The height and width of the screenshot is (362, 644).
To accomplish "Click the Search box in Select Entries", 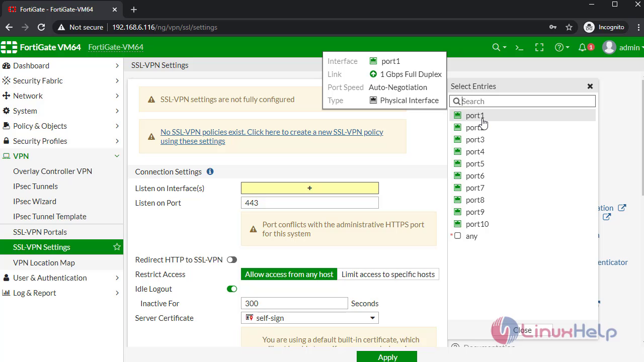I will (x=522, y=102).
